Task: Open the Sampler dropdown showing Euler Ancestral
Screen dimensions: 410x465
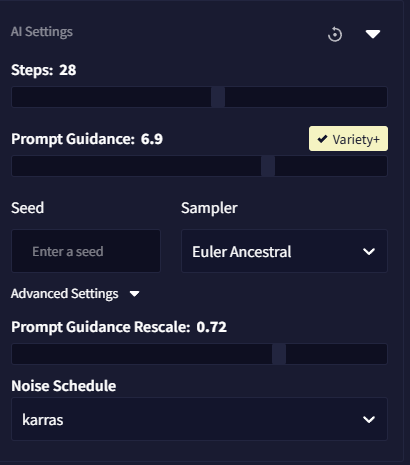Action: point(284,251)
